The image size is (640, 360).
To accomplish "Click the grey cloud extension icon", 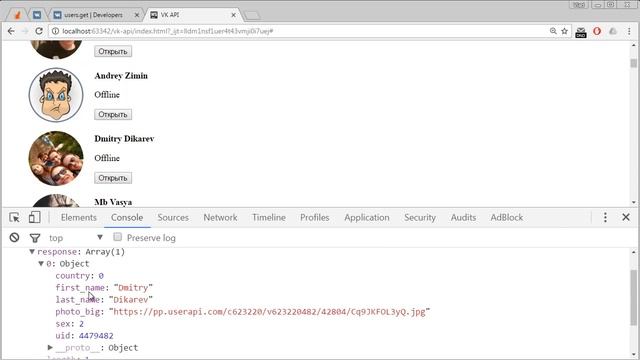I will [x=613, y=31].
